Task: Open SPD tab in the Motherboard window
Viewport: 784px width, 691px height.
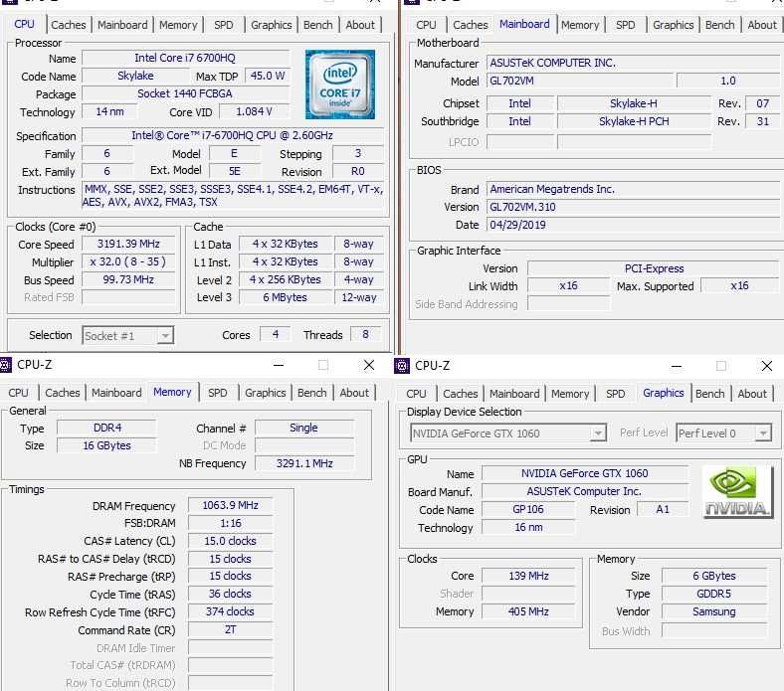Action: coord(626,25)
